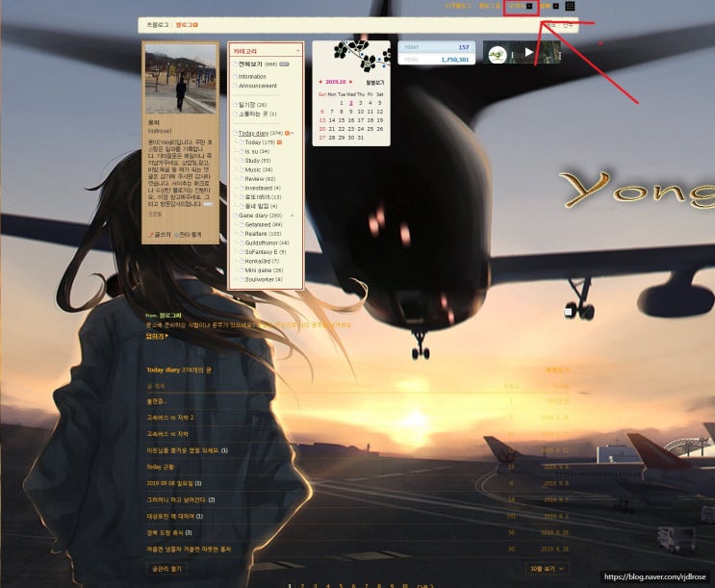Go to page 5 of the post list
715x588 pixels.
[341, 585]
